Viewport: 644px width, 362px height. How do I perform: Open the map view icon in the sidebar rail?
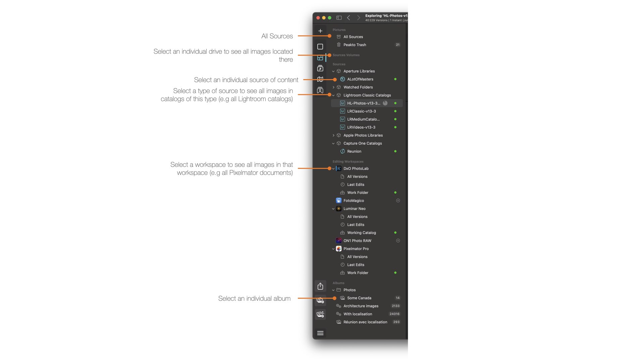pyautogui.click(x=320, y=79)
